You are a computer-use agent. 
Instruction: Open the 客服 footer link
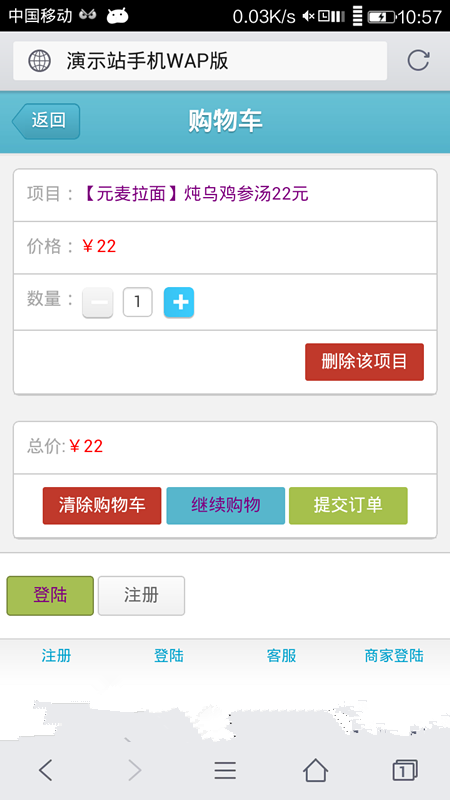281,656
